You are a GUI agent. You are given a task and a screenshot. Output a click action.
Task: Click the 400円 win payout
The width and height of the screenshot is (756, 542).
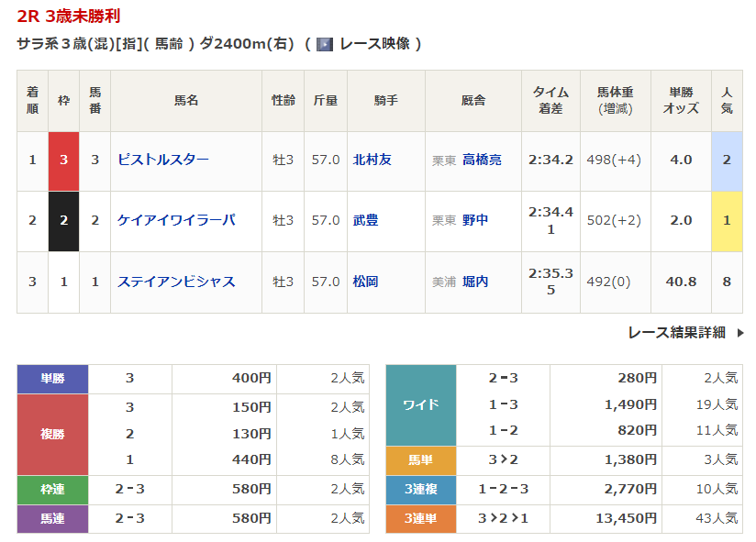(x=251, y=379)
